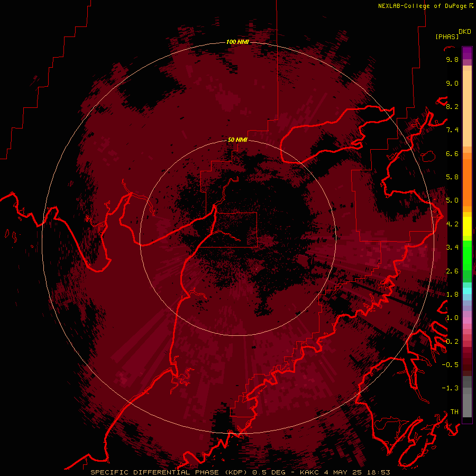The width and height of the screenshot is (476, 476).
Task: Select the 4.2 scale value
Action: click(x=452, y=224)
